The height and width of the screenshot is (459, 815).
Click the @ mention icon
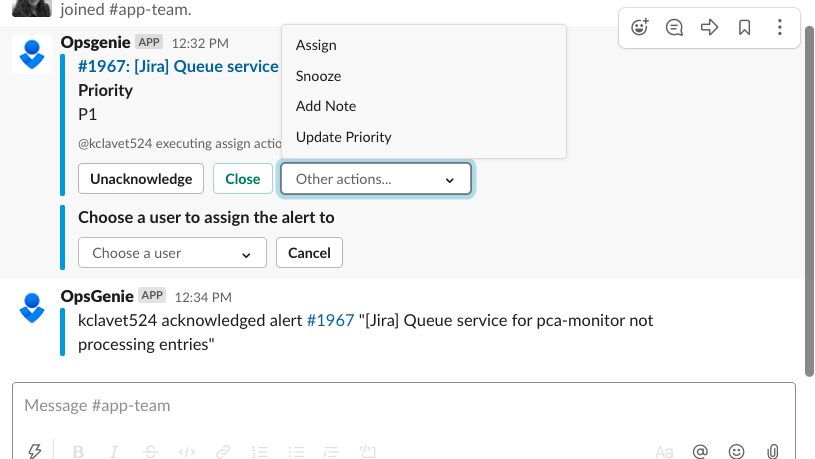coord(700,451)
